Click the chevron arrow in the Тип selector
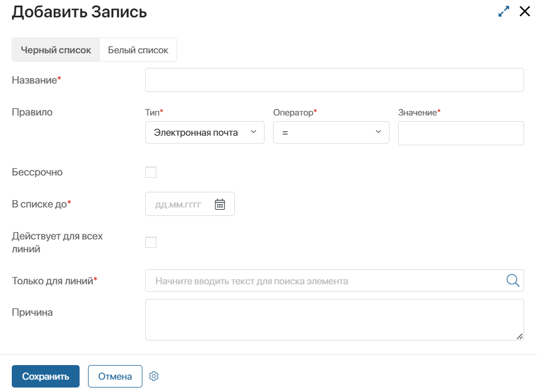Screen dimensions: 537x392 [x=253, y=132]
